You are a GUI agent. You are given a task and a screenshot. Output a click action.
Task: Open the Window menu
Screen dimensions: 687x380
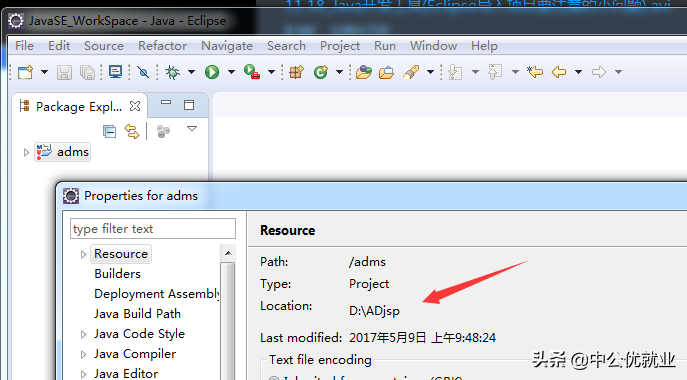point(434,46)
